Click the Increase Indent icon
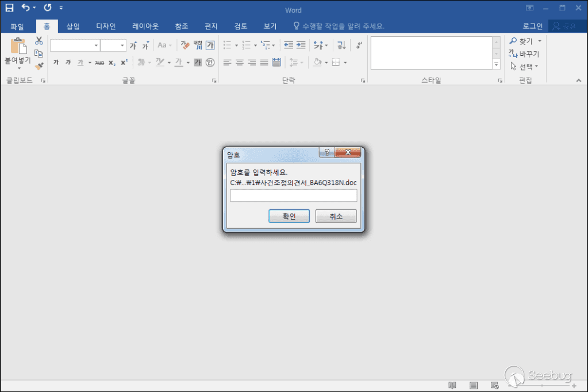 coord(301,45)
